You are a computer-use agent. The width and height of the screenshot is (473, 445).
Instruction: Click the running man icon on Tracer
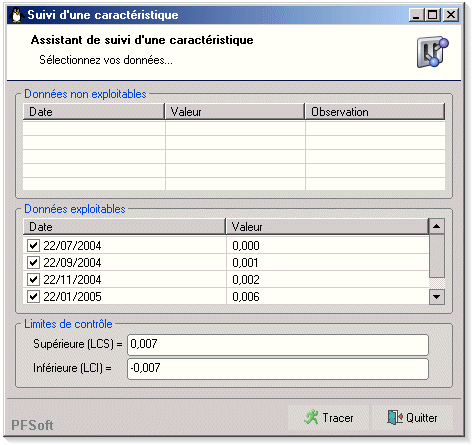pyautogui.click(x=311, y=417)
